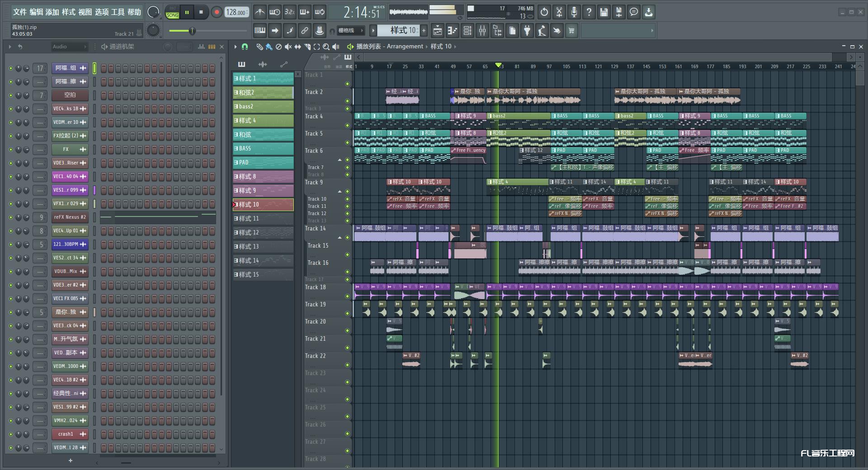Click the song position slider
Viewport: 868px width, 470px height.
208,31
